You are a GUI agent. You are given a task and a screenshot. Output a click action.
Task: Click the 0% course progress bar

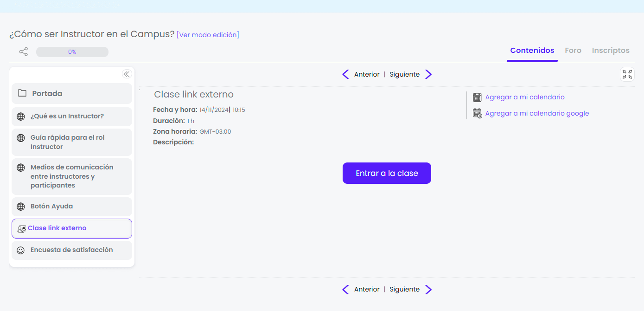click(x=72, y=52)
